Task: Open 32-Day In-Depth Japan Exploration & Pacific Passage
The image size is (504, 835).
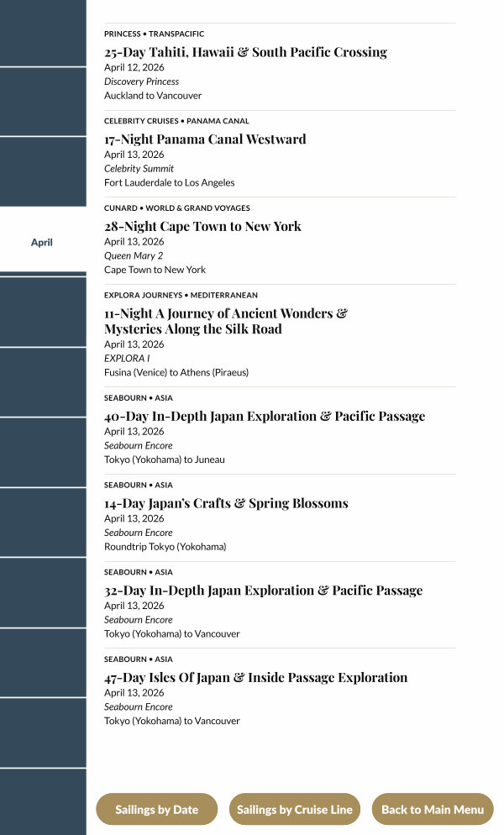Action: tap(263, 591)
